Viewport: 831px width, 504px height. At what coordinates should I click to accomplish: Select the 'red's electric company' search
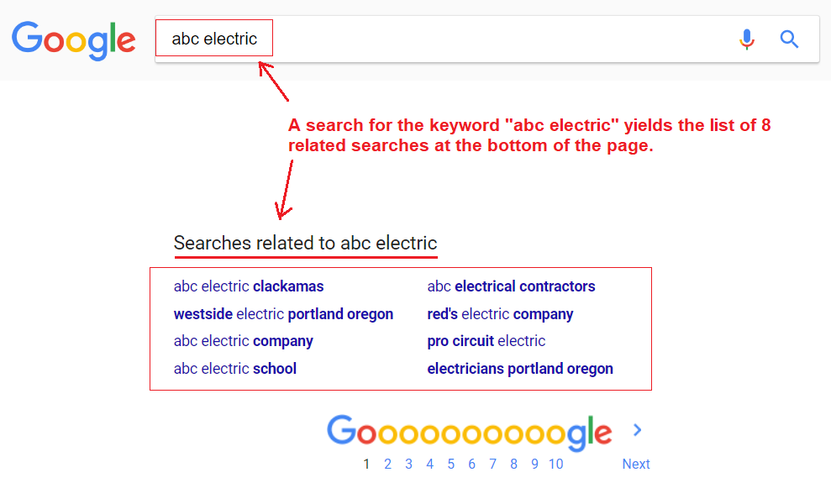click(500, 313)
